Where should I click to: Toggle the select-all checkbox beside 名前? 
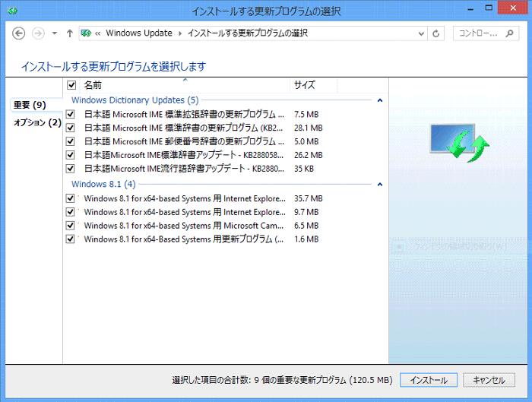pos(71,85)
